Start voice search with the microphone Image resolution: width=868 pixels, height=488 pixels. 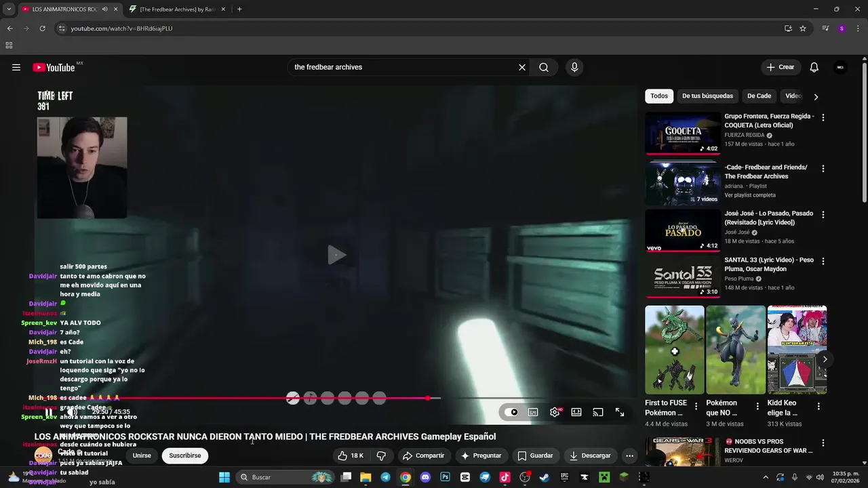(574, 67)
